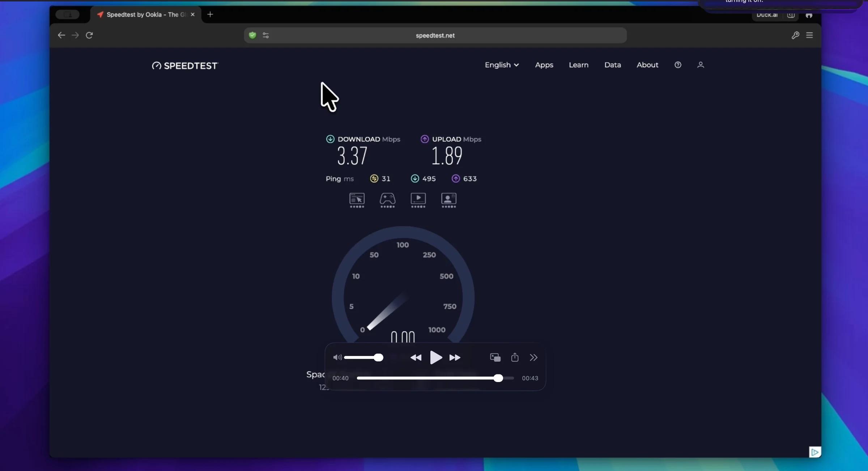Go back using the browser back arrow
The width and height of the screenshot is (868, 471).
(x=61, y=35)
